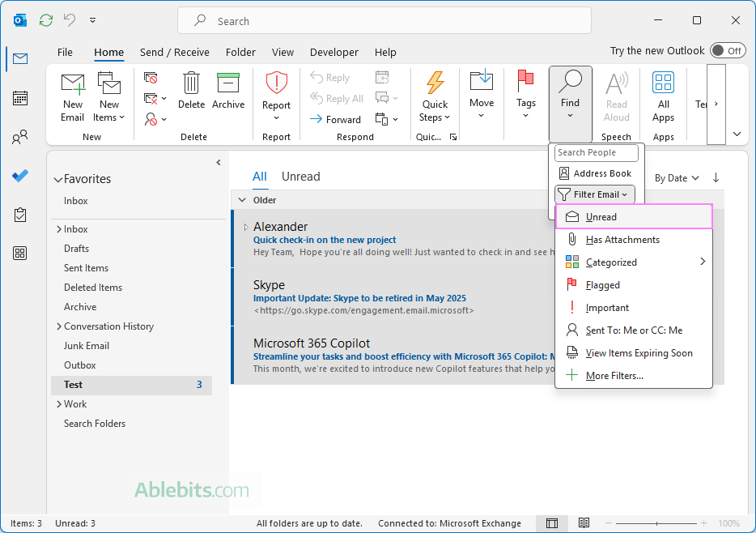This screenshot has height=533, width=756.
Task: Click the Delete trash can icon
Action: coord(191,84)
